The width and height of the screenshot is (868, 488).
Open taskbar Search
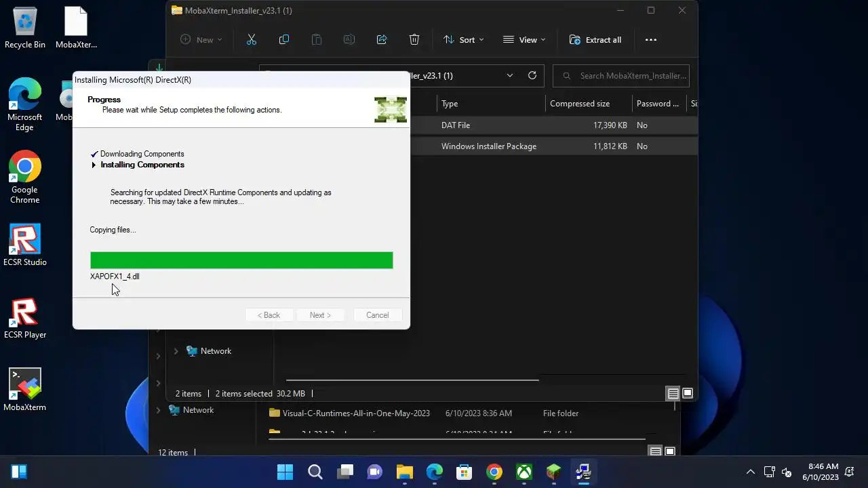pos(315,472)
